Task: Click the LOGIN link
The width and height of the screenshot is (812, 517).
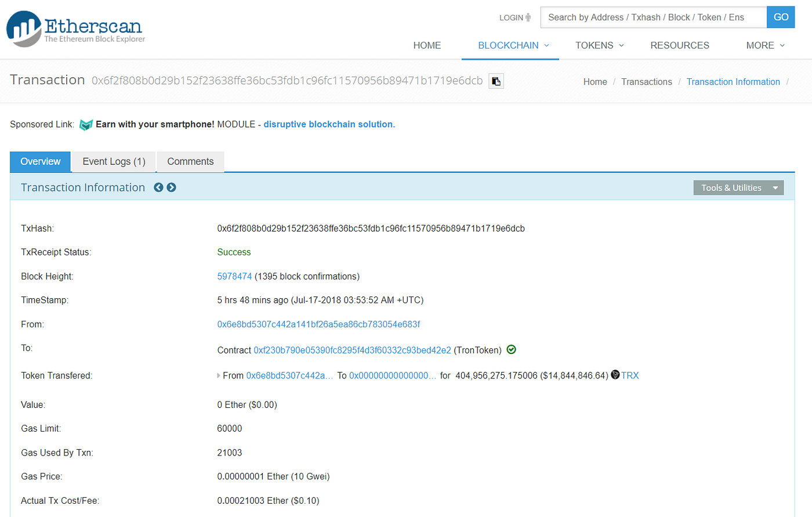Action: tap(511, 17)
